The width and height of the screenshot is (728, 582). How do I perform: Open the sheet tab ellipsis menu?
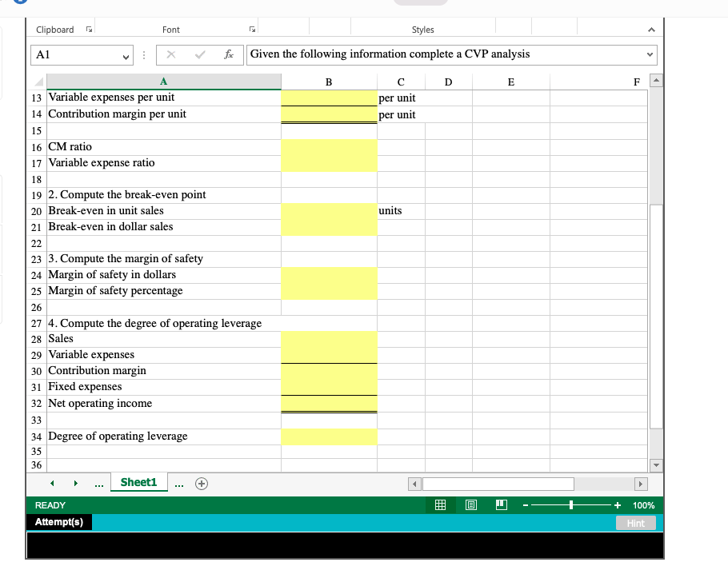click(179, 483)
